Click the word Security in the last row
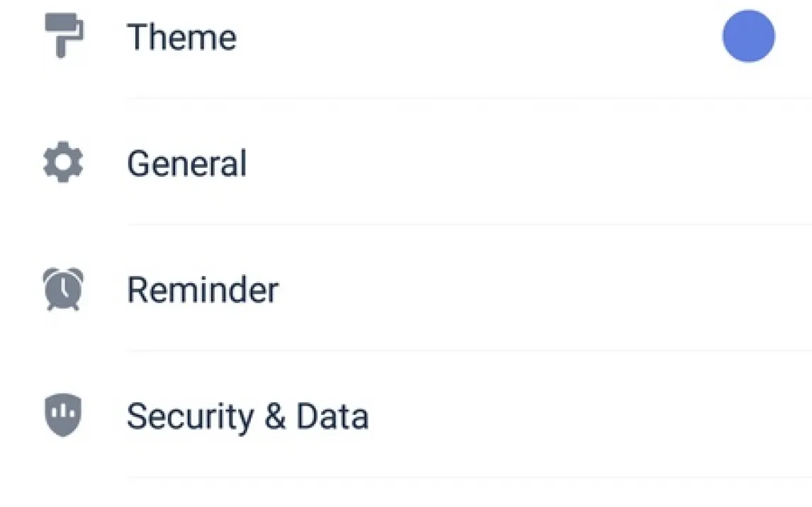The height and width of the screenshot is (507, 812). 189,416
